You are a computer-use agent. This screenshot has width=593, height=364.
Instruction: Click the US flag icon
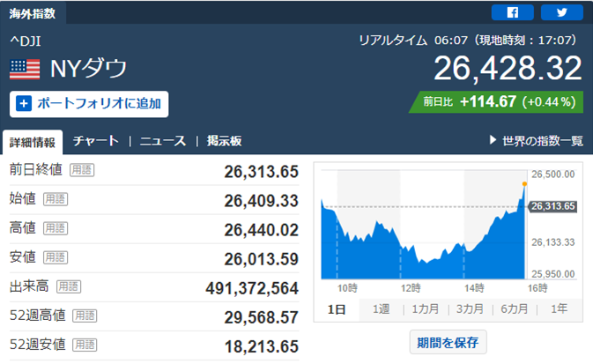pyautogui.click(x=25, y=70)
